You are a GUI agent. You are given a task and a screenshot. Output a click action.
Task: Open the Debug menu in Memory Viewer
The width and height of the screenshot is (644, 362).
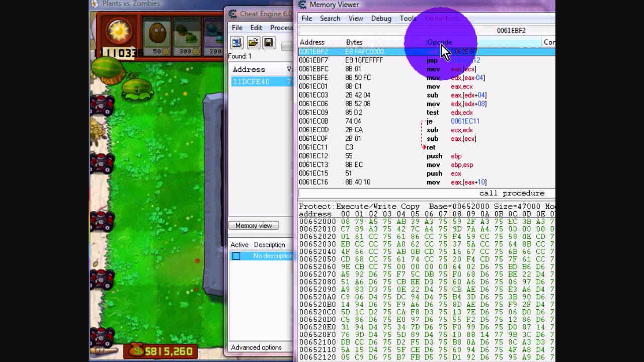(x=381, y=19)
